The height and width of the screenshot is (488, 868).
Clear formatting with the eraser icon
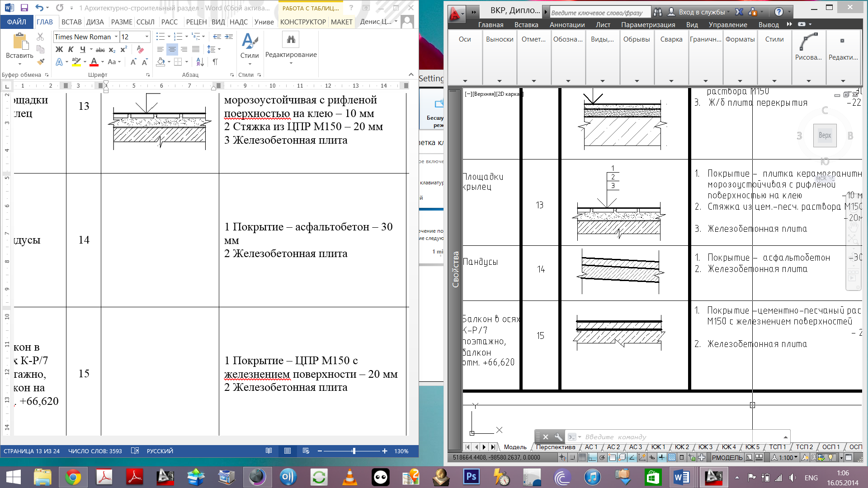[140, 50]
